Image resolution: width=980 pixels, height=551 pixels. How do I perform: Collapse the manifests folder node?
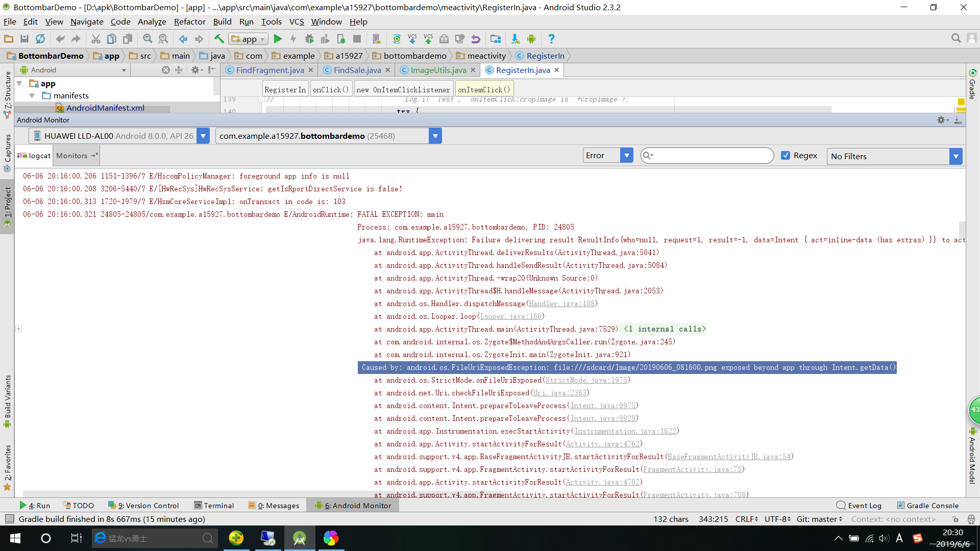pyautogui.click(x=32, y=96)
